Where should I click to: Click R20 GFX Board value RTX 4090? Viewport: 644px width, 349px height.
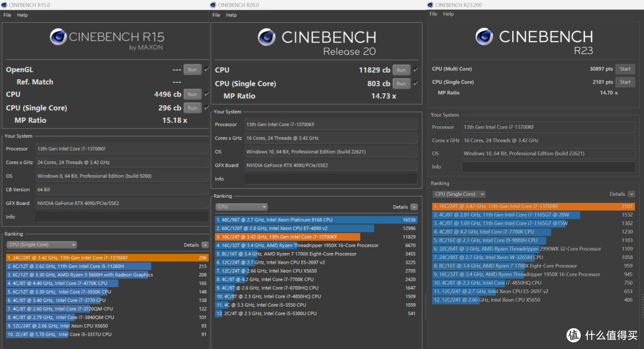[x=330, y=166]
